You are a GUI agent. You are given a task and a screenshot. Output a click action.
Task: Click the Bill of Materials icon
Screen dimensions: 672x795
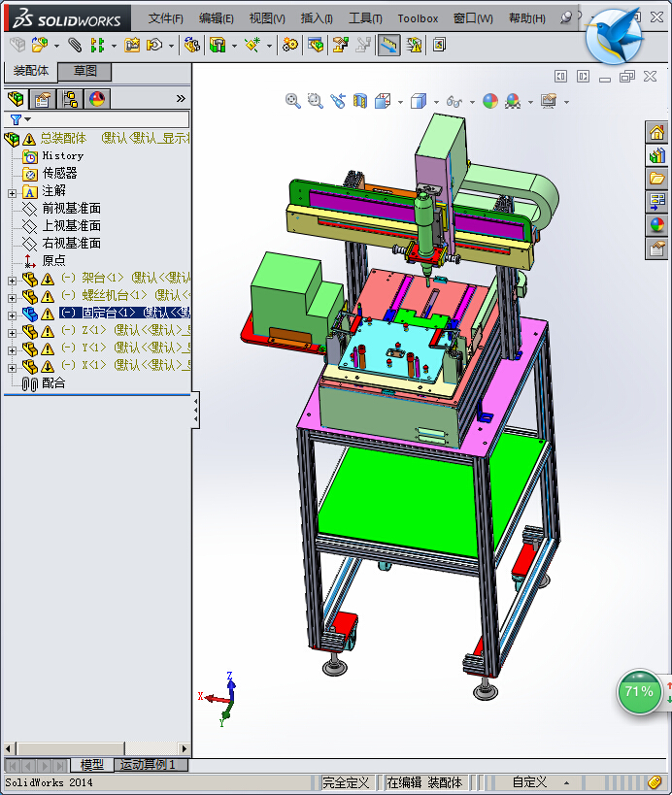pyautogui.click(x=316, y=45)
